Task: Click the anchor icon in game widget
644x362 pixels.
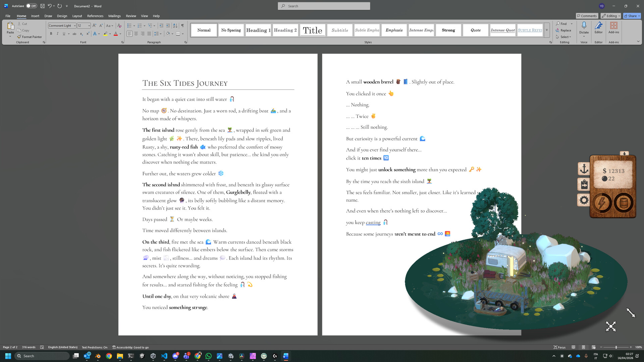Action: click(x=584, y=169)
